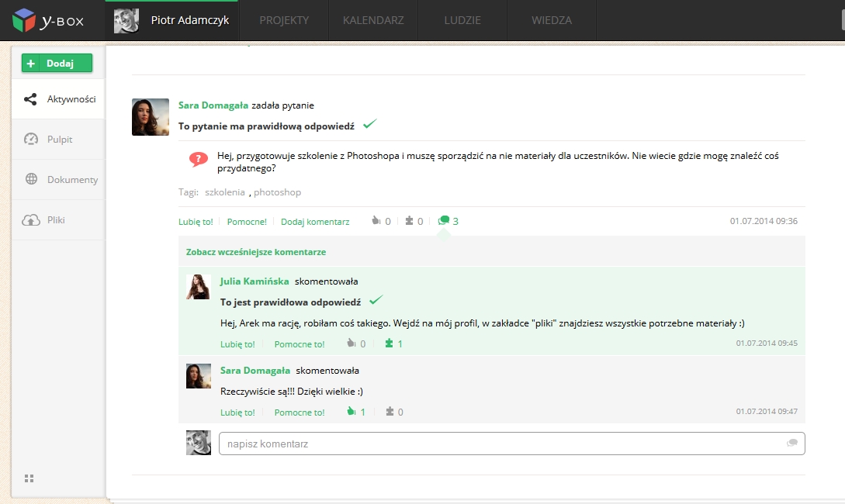The width and height of the screenshot is (845, 504).
Task: Click the y-box logo icon
Action: pos(24,21)
